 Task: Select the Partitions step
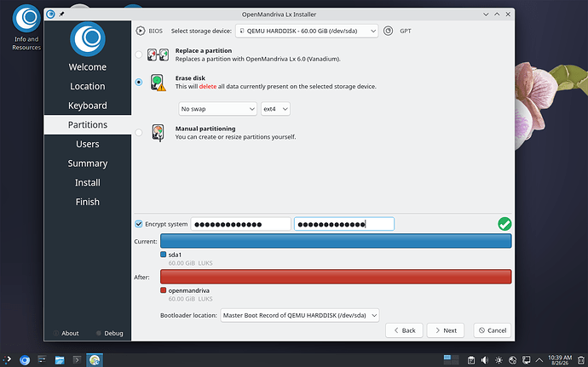tap(88, 125)
